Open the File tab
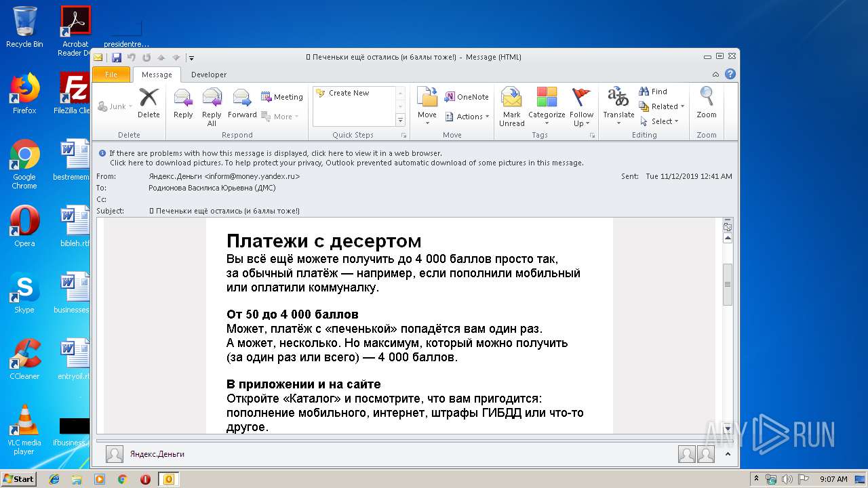Screen dimensions: 868x488 111,75
